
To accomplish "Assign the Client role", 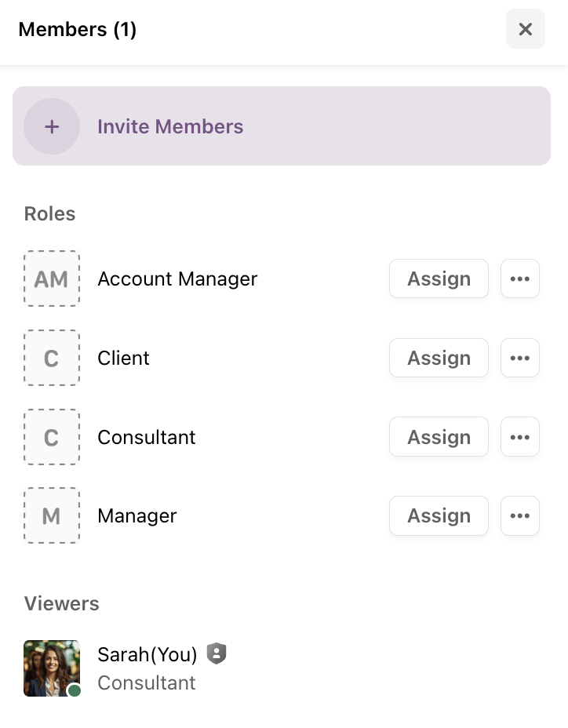I will click(439, 358).
